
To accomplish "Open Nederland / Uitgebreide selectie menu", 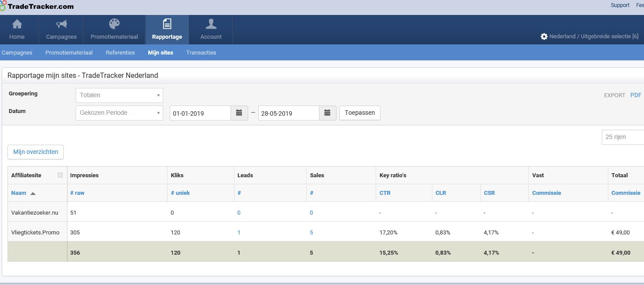I will (x=594, y=37).
